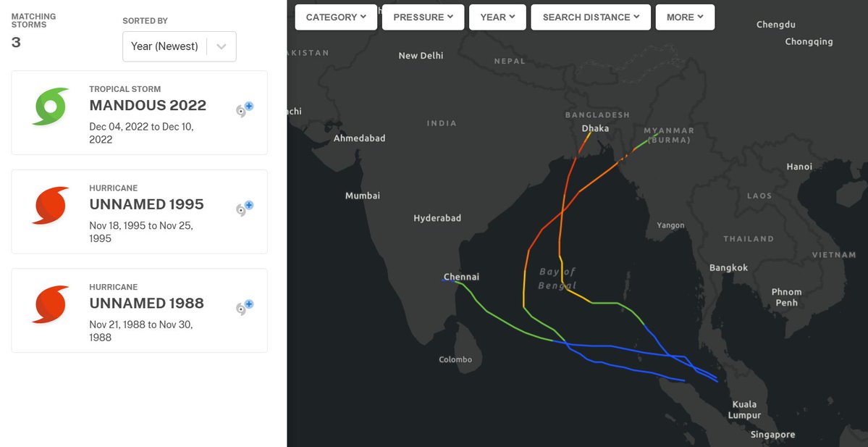Select the UNNAMED 1988 storm title
The width and height of the screenshot is (868, 447).
(147, 304)
